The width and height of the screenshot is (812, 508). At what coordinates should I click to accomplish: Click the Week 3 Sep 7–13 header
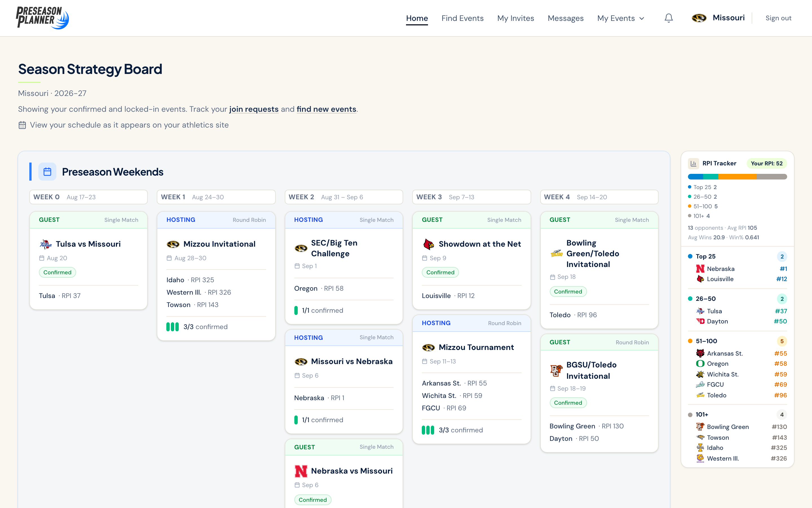[471, 197]
